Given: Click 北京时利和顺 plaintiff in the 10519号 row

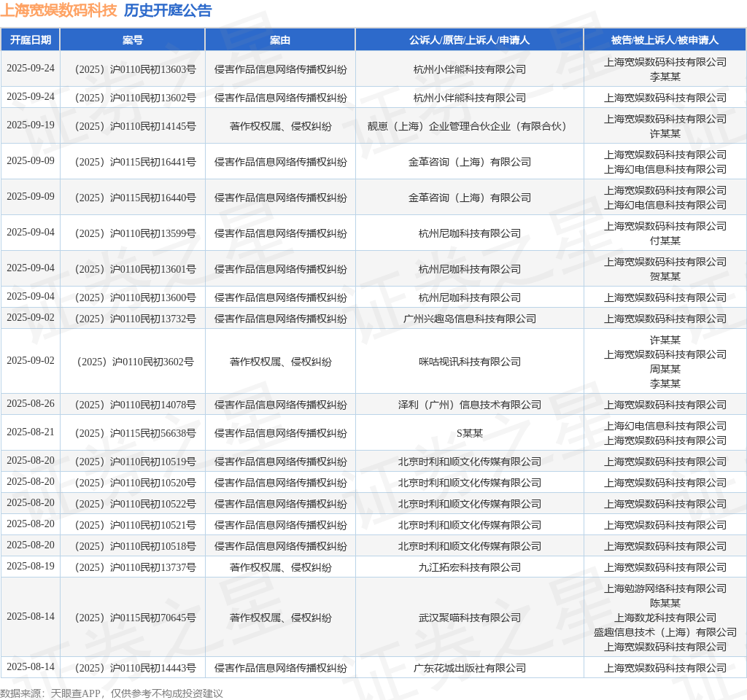Looking at the screenshot, I should click(x=469, y=462).
